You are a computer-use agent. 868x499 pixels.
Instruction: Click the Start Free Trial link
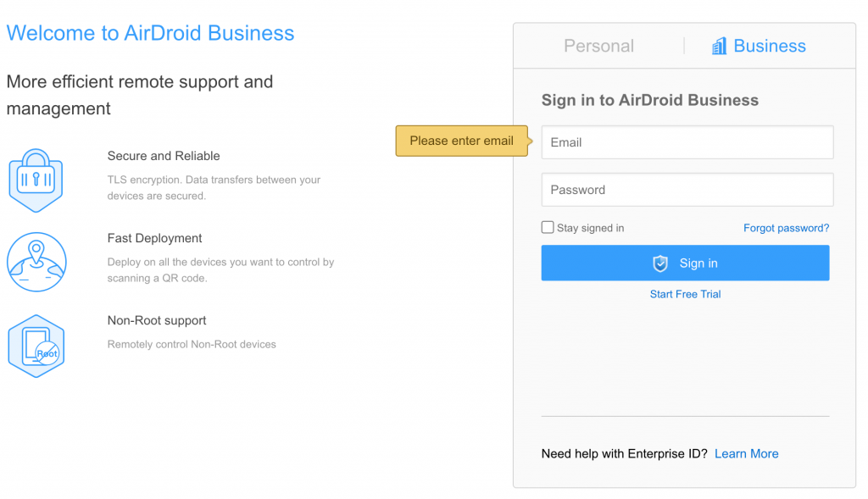685,294
